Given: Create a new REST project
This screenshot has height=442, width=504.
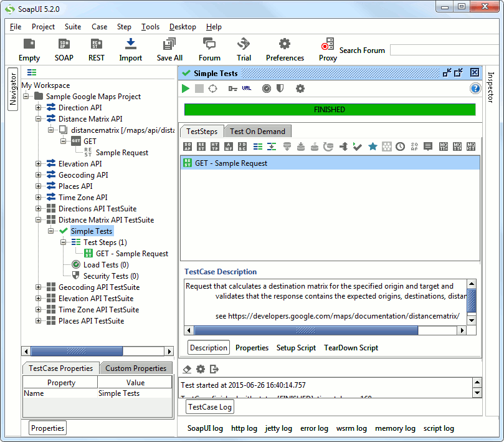Looking at the screenshot, I should coord(97,50).
